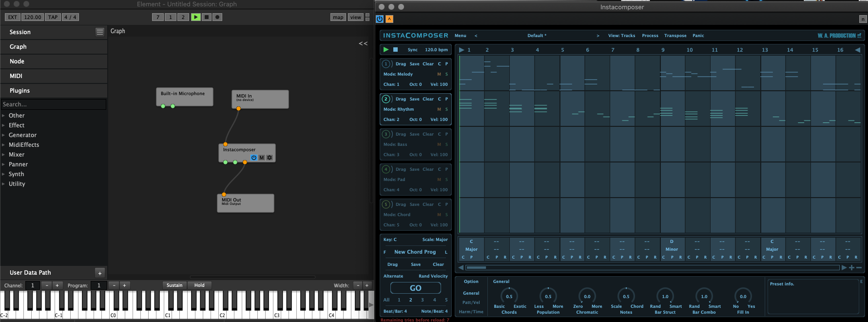Expand the Synth plugin category
This screenshot has width=868, height=322.
[3, 174]
